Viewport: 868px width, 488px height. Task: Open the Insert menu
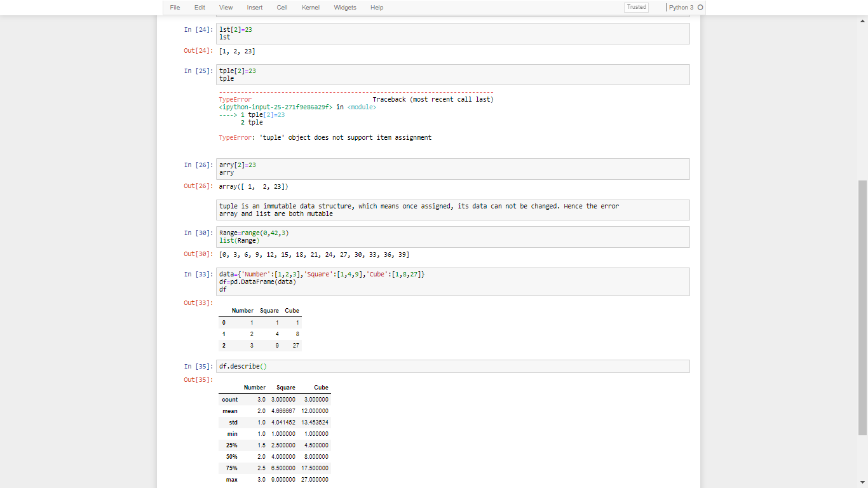tap(255, 8)
